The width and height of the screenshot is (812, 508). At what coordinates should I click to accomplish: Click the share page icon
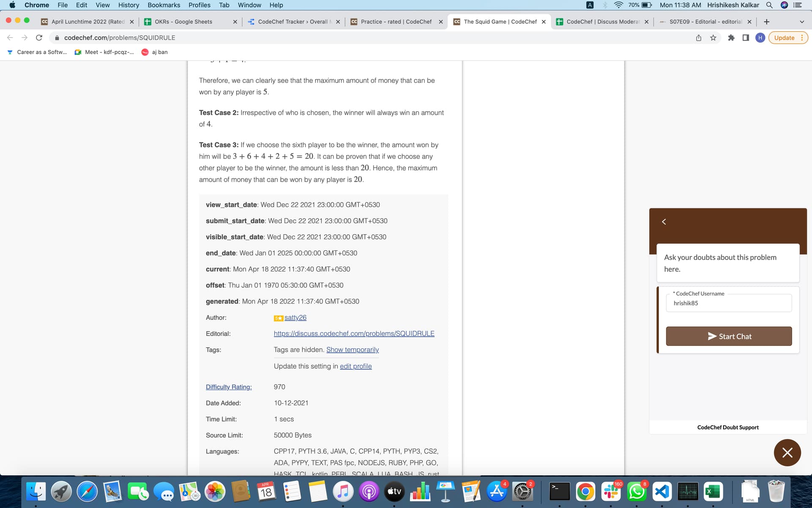(x=699, y=38)
